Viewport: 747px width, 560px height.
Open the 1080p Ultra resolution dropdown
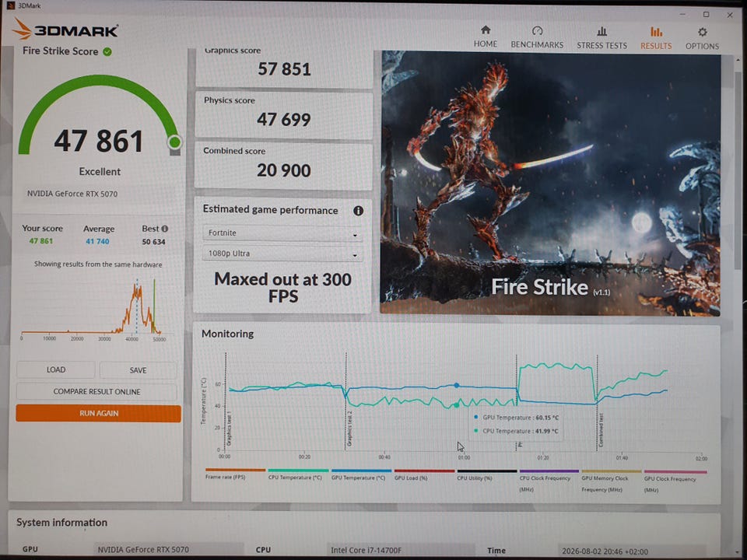pos(282,254)
